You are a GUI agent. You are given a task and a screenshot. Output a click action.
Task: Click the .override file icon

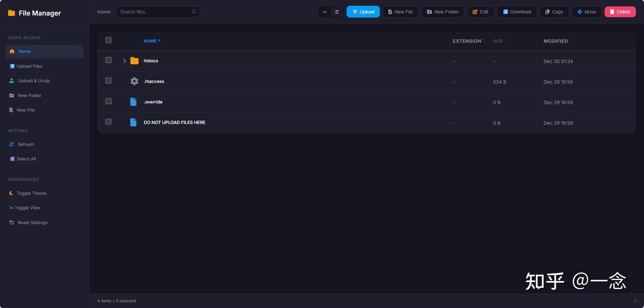point(133,102)
